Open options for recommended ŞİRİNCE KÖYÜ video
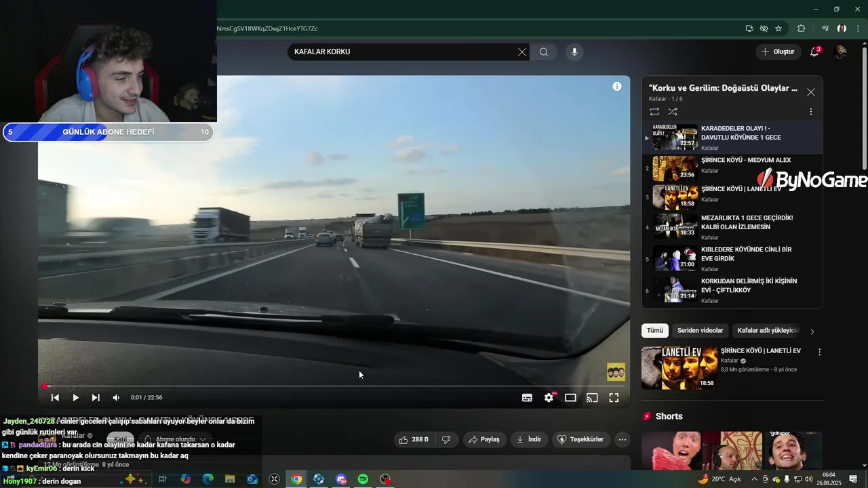This screenshot has height=488, width=868. point(819,352)
